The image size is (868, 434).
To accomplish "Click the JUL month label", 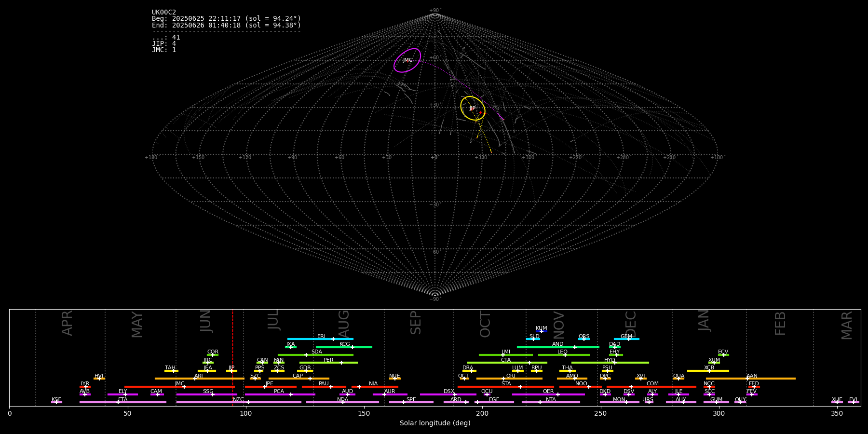I will click(273, 319).
